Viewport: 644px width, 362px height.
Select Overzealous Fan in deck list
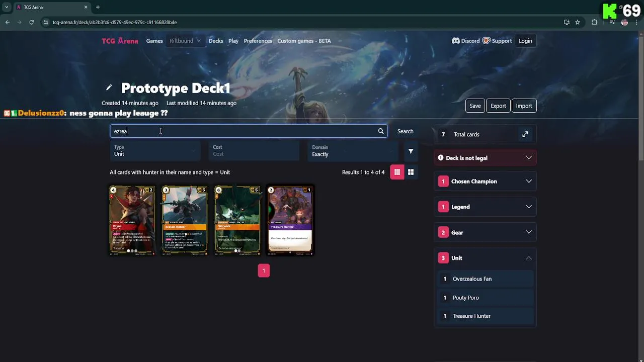(x=485, y=279)
